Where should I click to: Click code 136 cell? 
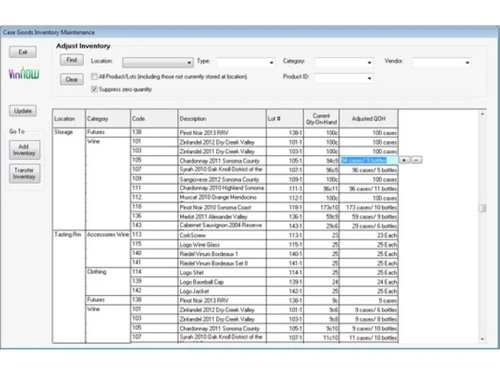(x=154, y=216)
